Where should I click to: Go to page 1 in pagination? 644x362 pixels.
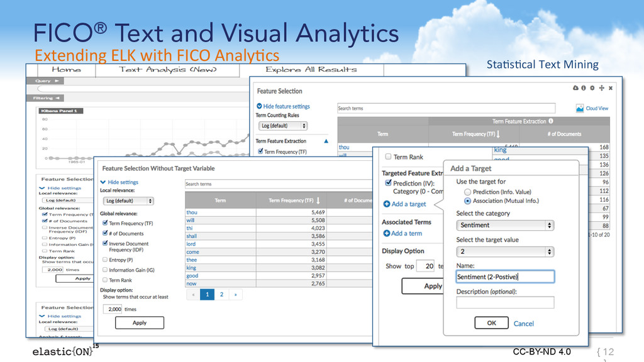(x=208, y=294)
